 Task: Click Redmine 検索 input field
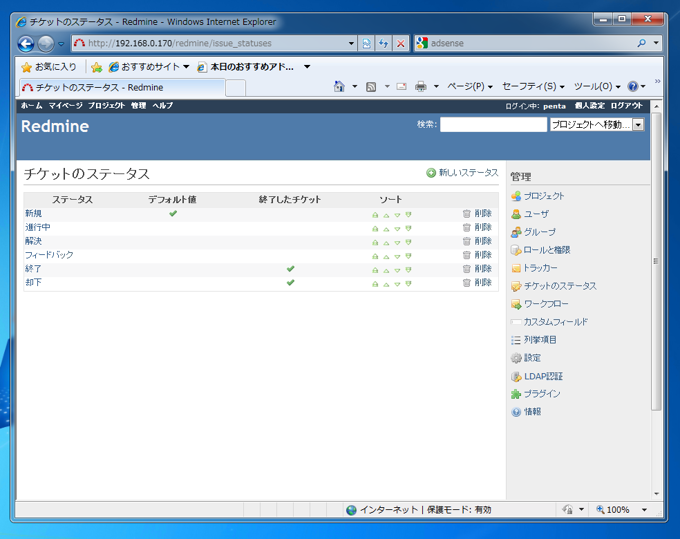[493, 125]
